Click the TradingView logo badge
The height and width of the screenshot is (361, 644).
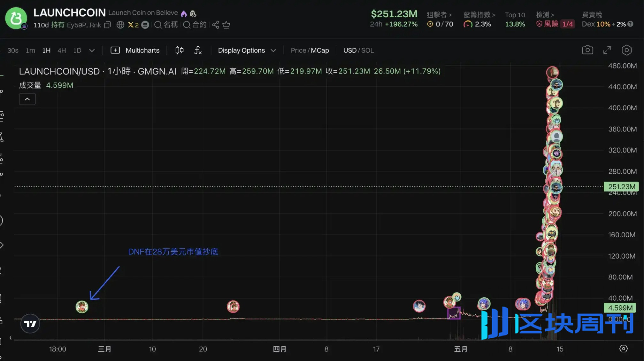point(30,324)
